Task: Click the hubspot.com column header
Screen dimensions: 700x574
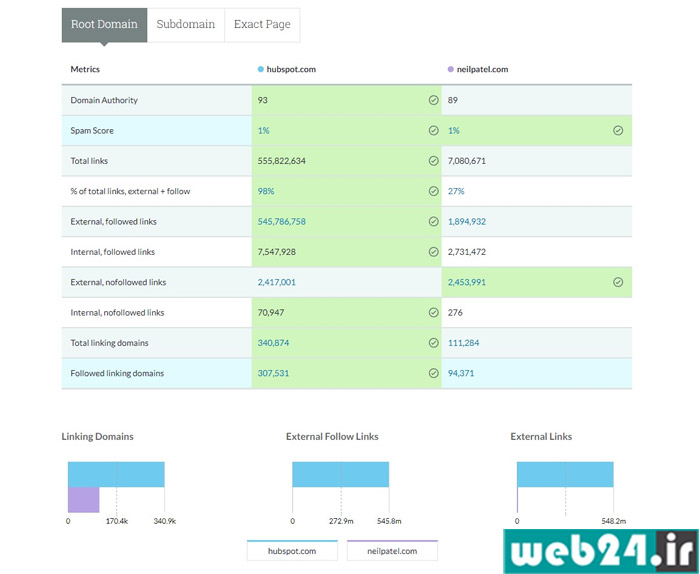Action: pyautogui.click(x=291, y=69)
